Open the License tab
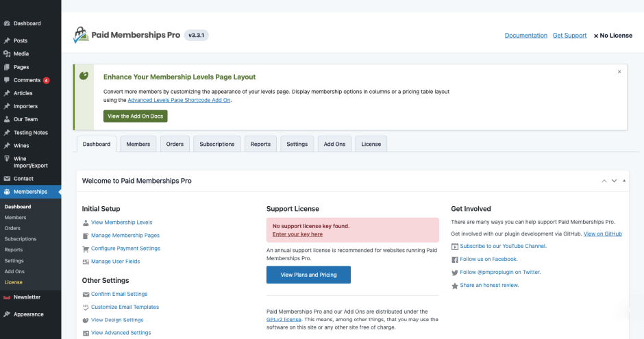Image resolution: width=644 pixels, height=339 pixels. tap(371, 144)
